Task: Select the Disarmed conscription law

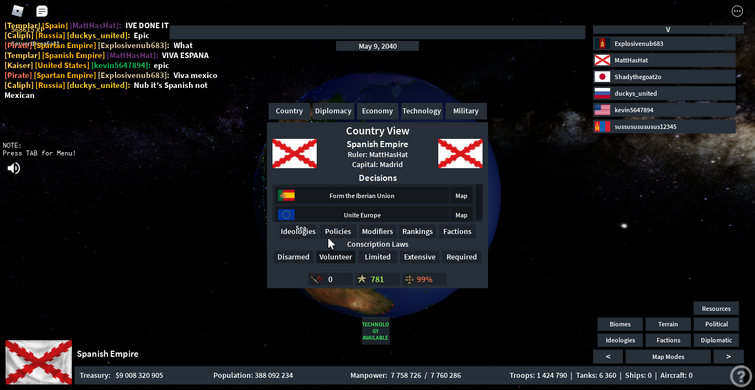Action: point(293,257)
